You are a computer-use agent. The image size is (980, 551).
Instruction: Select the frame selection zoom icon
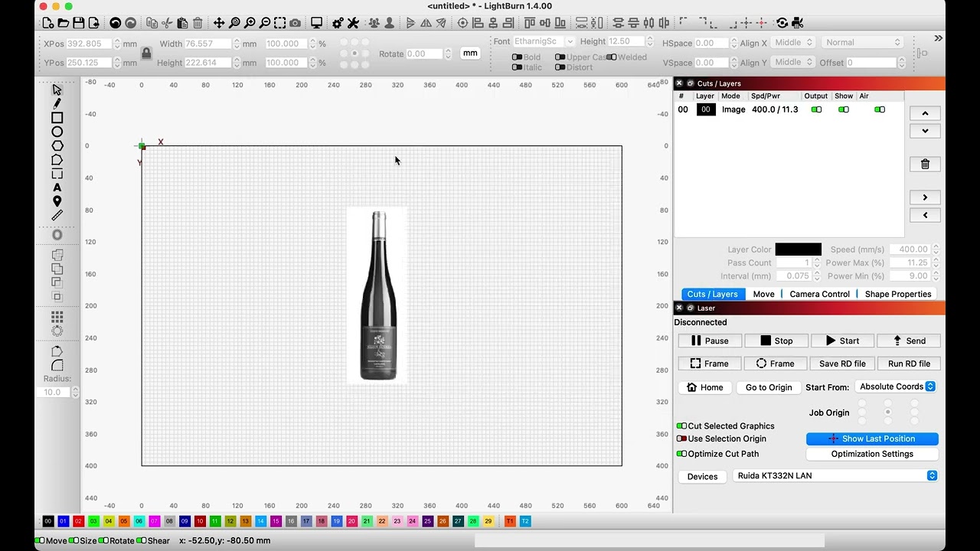(x=280, y=23)
